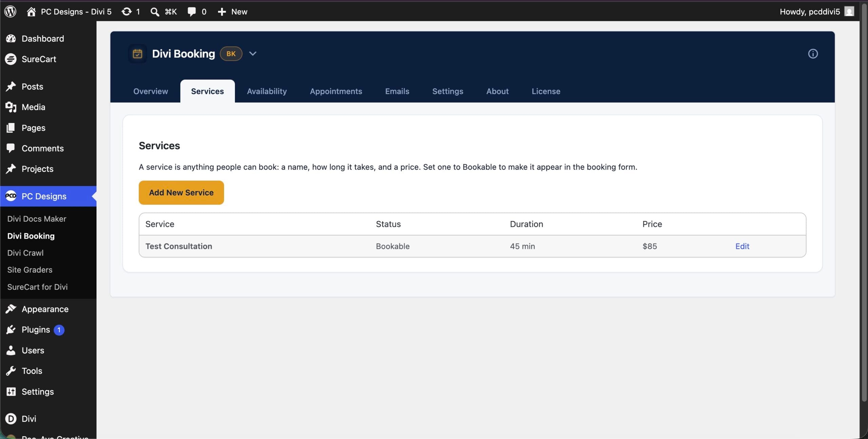Open Divi Booking submenu item
This screenshot has height=439, width=868.
point(31,236)
